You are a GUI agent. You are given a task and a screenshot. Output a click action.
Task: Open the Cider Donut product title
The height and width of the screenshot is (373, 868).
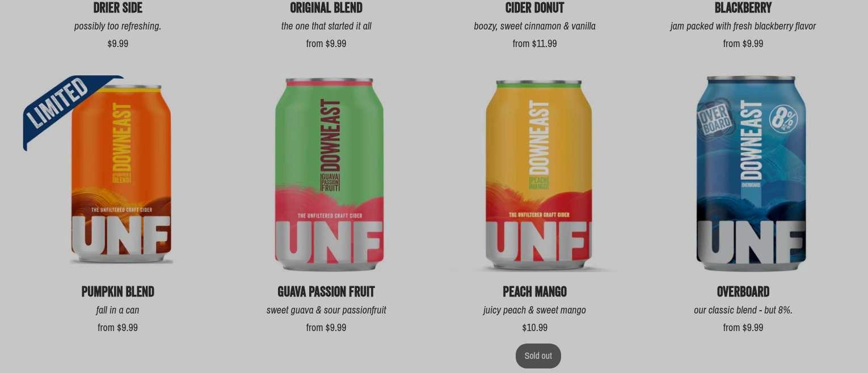(x=535, y=8)
